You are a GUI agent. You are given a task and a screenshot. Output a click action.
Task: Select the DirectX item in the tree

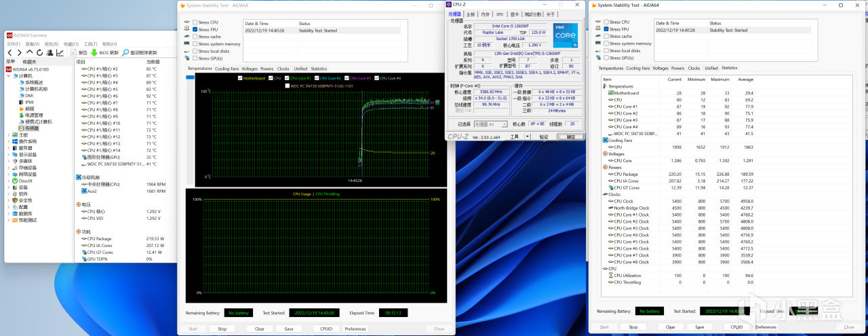tap(25, 181)
